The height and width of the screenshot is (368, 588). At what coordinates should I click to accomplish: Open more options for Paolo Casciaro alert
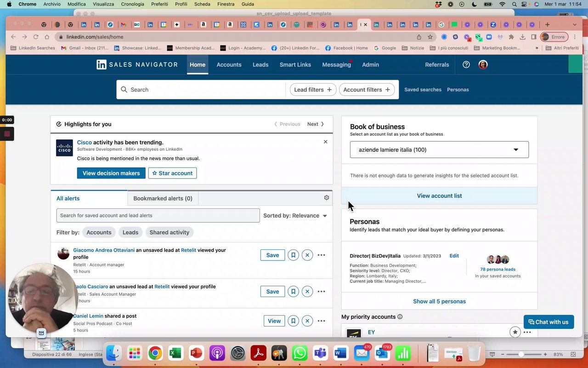tap(322, 291)
